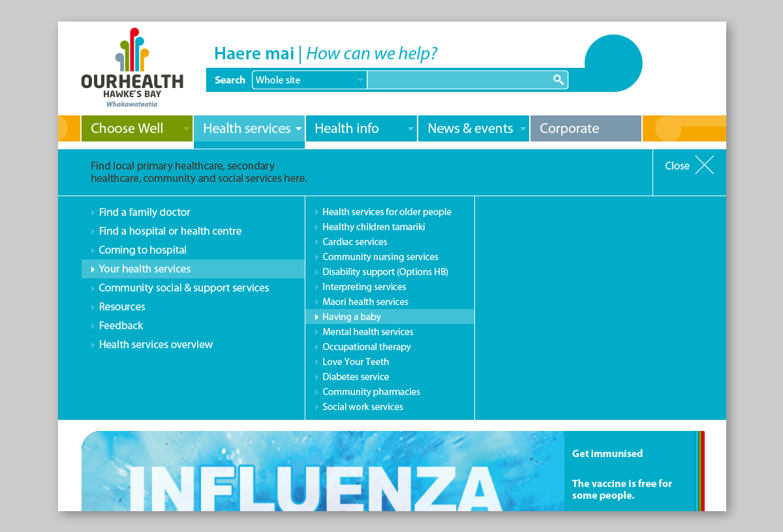
Task: Collapse Health services via its arrow
Action: click(x=298, y=129)
